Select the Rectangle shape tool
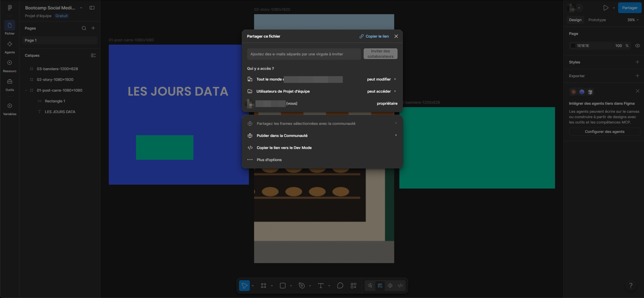The height and width of the screenshot is (298, 644). [x=283, y=286]
